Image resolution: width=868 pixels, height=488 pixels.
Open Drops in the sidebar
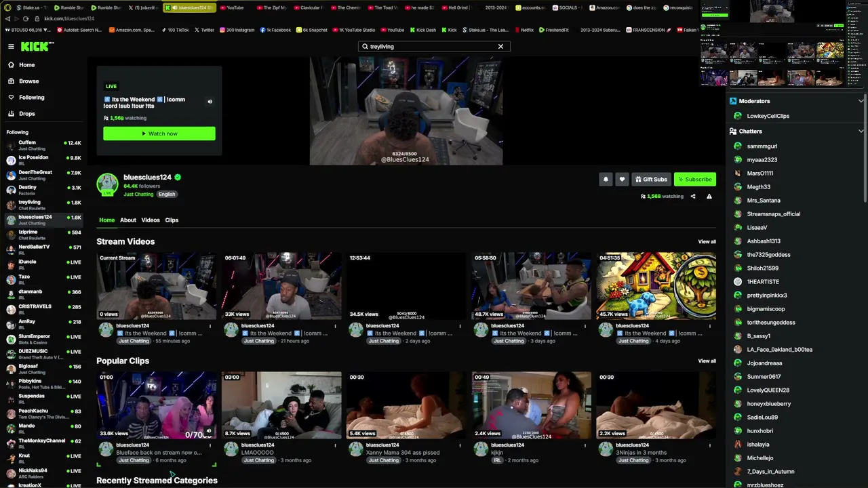point(21,114)
